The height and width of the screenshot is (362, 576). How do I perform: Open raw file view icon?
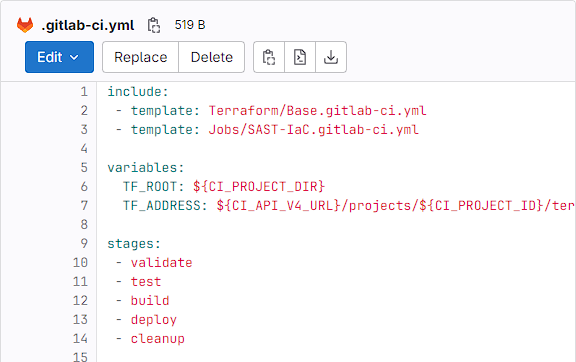coord(300,57)
